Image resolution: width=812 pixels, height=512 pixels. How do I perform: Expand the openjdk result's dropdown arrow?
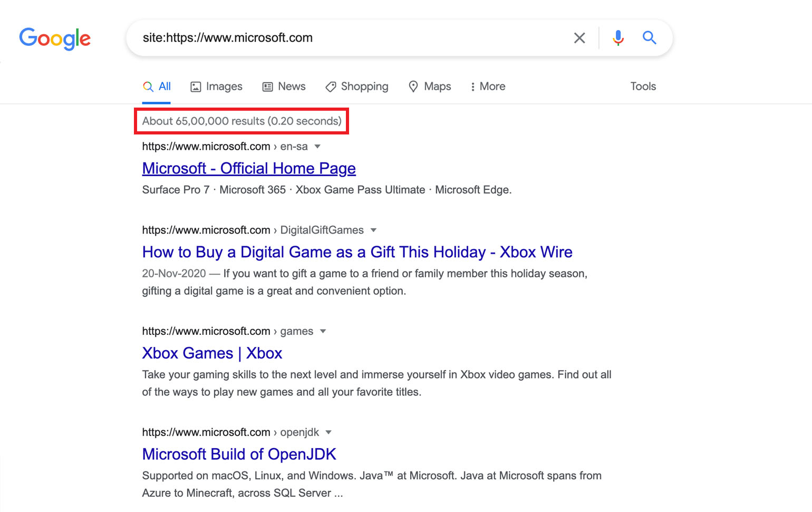328,432
